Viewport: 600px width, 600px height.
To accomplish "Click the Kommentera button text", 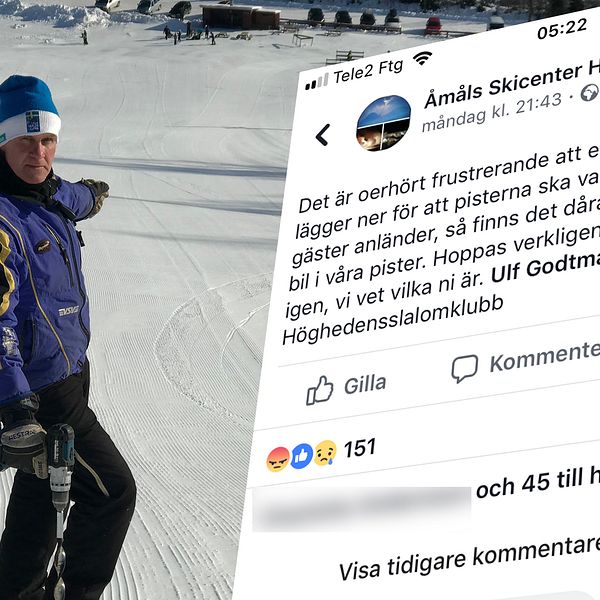I will (545, 357).
